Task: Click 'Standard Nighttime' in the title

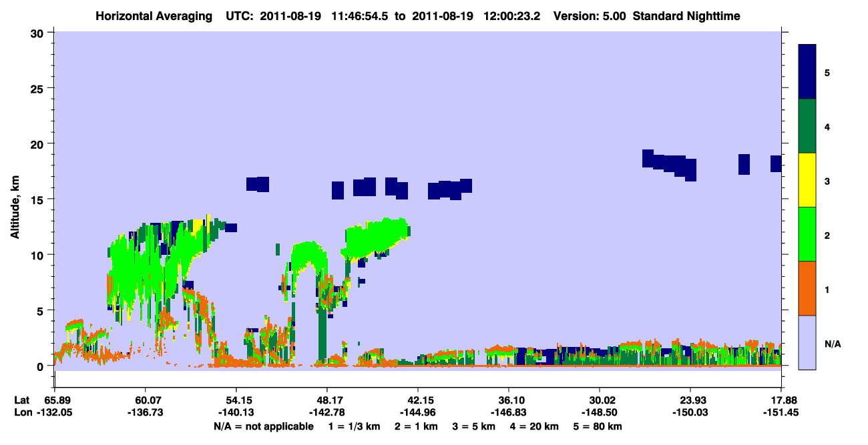Action: (686, 16)
